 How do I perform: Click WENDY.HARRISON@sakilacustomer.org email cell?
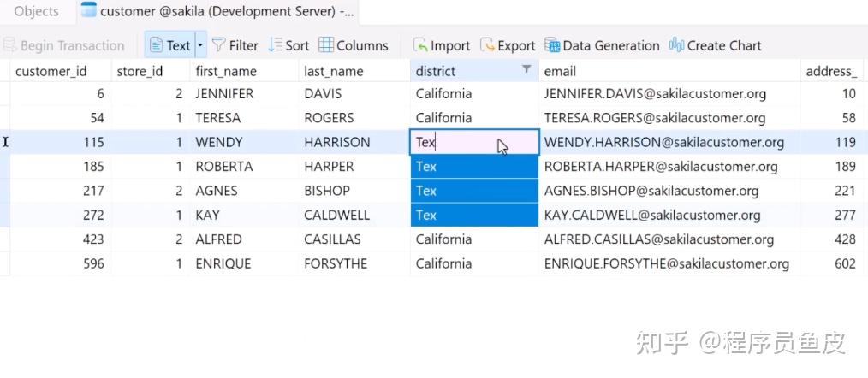coord(669,142)
